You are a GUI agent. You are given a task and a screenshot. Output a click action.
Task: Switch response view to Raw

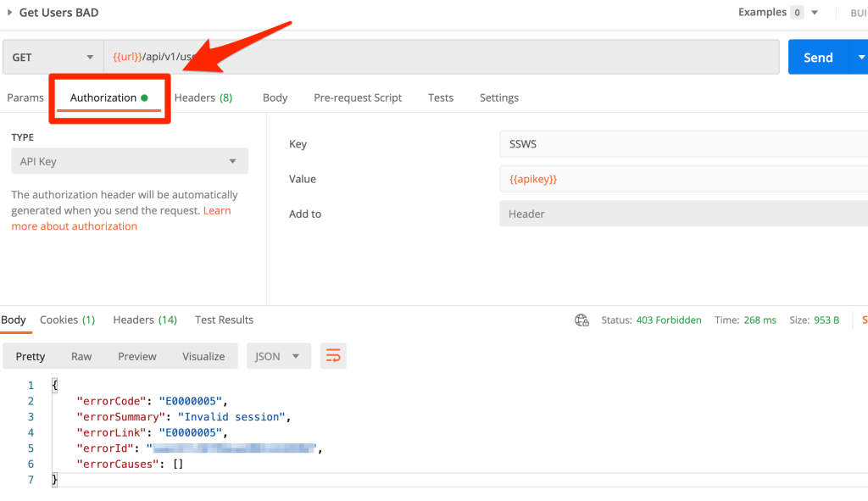pos(81,356)
